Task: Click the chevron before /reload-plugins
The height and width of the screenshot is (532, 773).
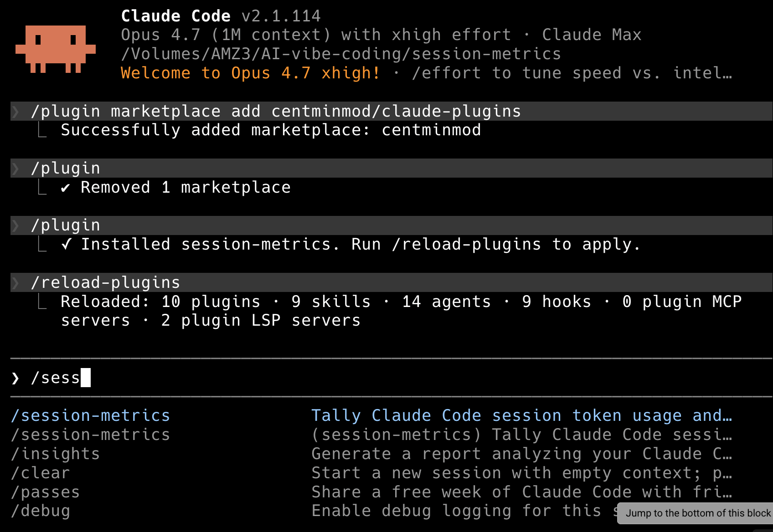Action: pyautogui.click(x=15, y=283)
